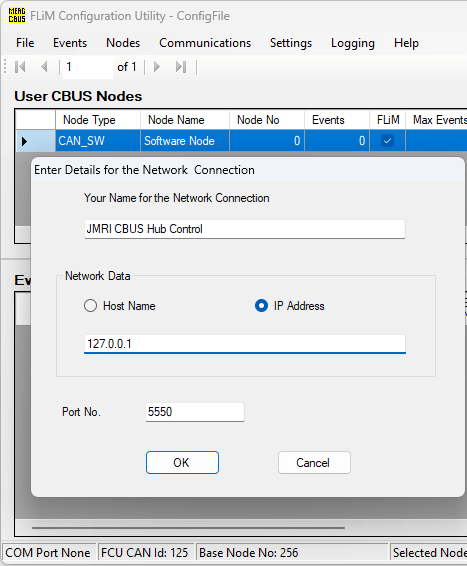Viewport: 467px width, 566px height.
Task: Click the Selected Node status entry
Action: click(x=428, y=553)
